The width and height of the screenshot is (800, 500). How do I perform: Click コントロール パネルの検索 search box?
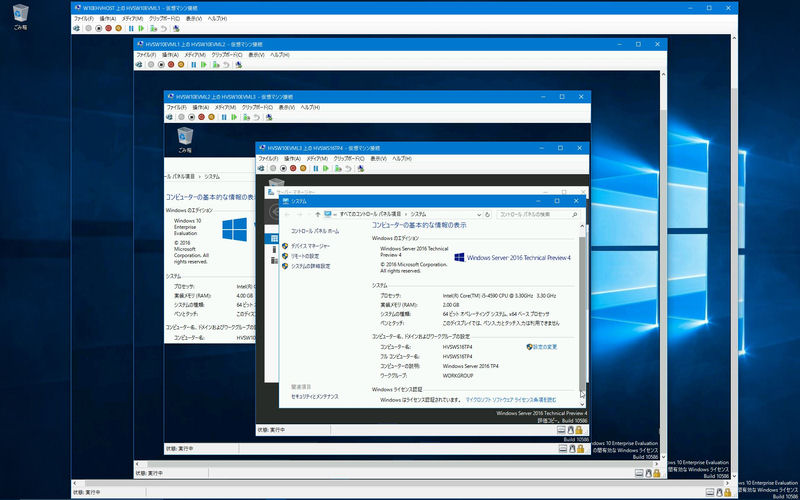click(538, 215)
